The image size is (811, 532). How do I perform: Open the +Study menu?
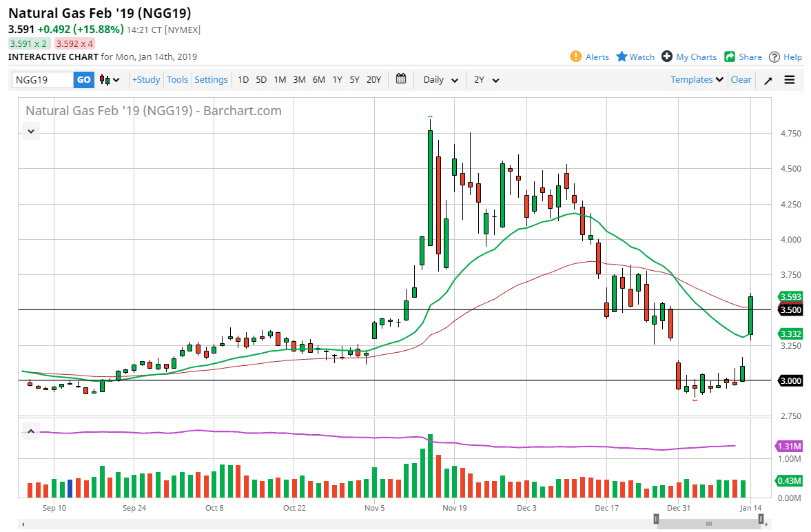146,80
